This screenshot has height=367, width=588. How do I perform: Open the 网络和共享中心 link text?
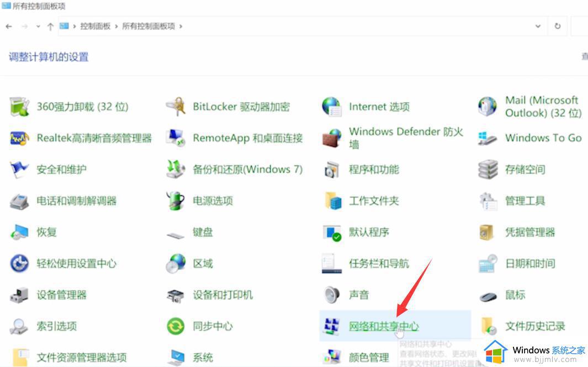[x=384, y=326]
